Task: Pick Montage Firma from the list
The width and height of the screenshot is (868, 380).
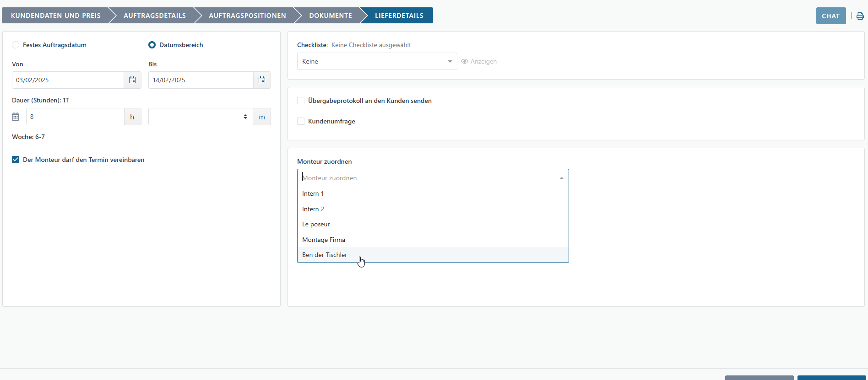Action: 324,240
